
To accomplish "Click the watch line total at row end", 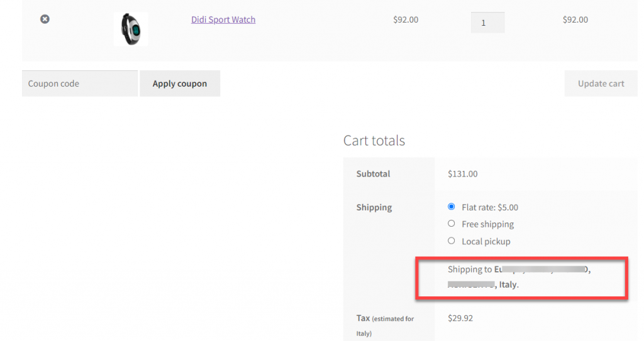I will pyautogui.click(x=575, y=19).
